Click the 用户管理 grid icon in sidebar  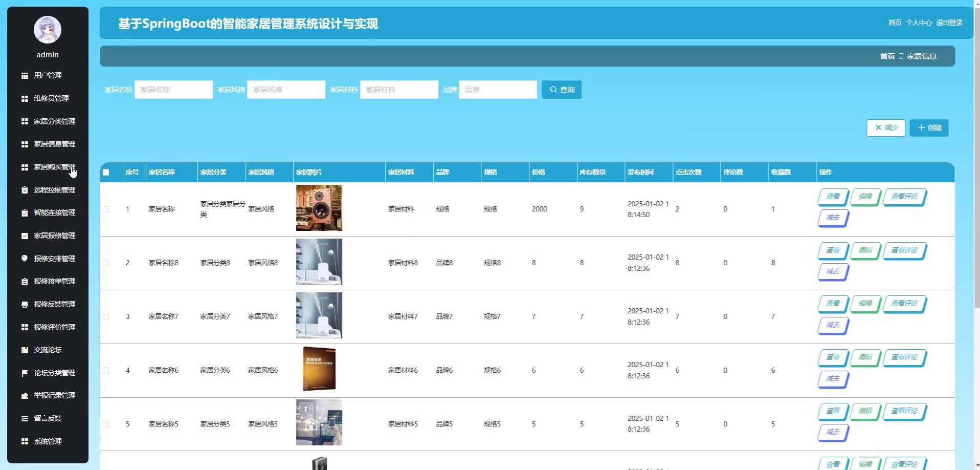pos(25,76)
